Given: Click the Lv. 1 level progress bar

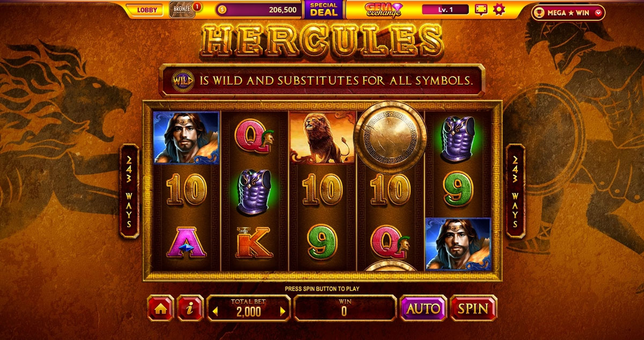Looking at the screenshot, I should click(445, 10).
